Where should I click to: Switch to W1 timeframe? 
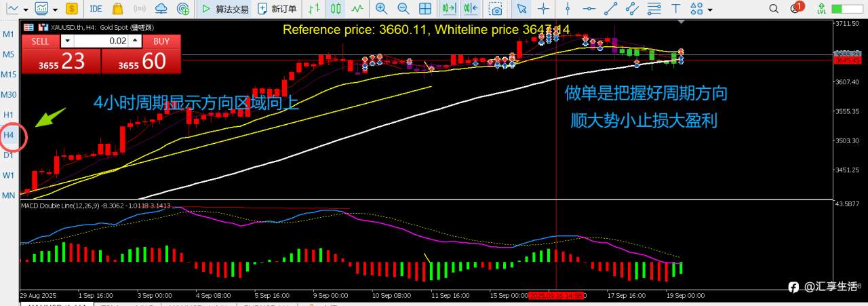[x=8, y=175]
